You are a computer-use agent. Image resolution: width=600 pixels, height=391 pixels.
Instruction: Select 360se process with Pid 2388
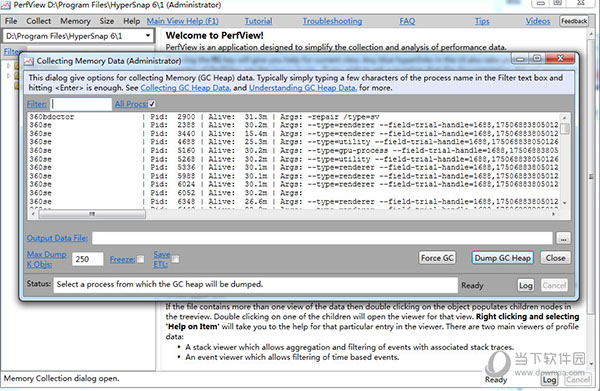(294, 125)
